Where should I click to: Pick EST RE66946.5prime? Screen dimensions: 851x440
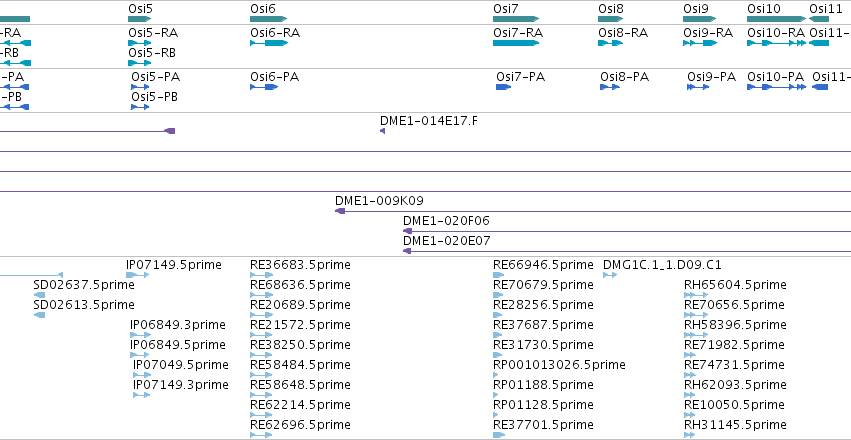pos(499,275)
